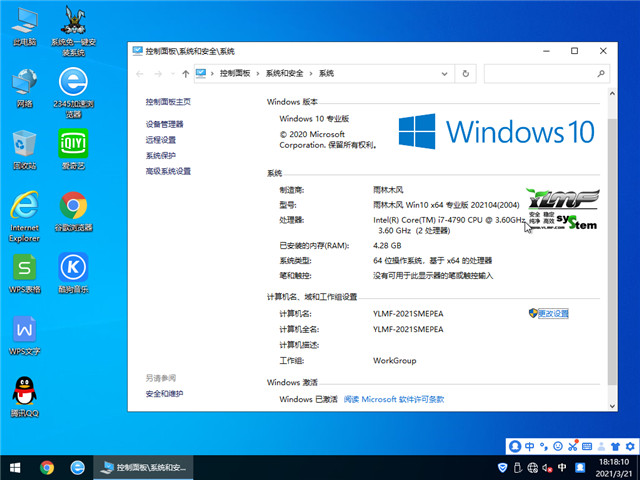Select the 控制面板 taskbar window button
The height and width of the screenshot is (480, 640).
(143, 467)
